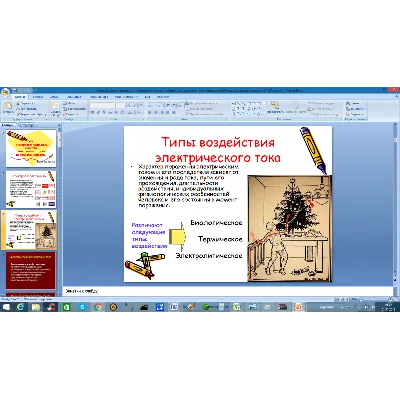Open the round Office button menu
Image resolution: width=400 pixels, height=400 pixels.
tap(5, 92)
